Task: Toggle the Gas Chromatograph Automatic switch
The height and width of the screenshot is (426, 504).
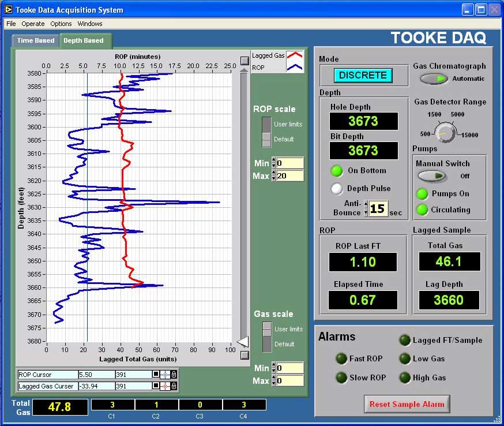Action: [x=434, y=79]
